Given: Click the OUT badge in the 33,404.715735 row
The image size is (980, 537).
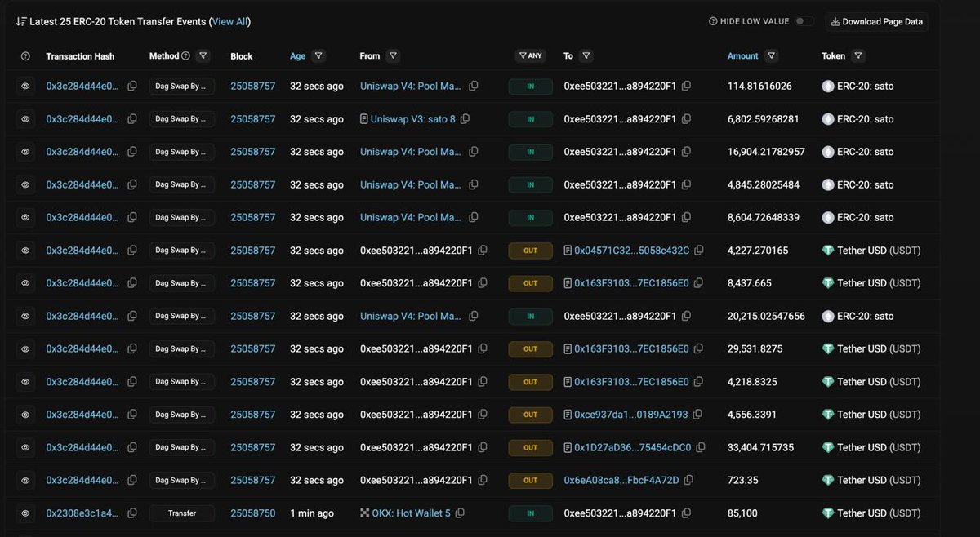Looking at the screenshot, I should coord(531,447).
